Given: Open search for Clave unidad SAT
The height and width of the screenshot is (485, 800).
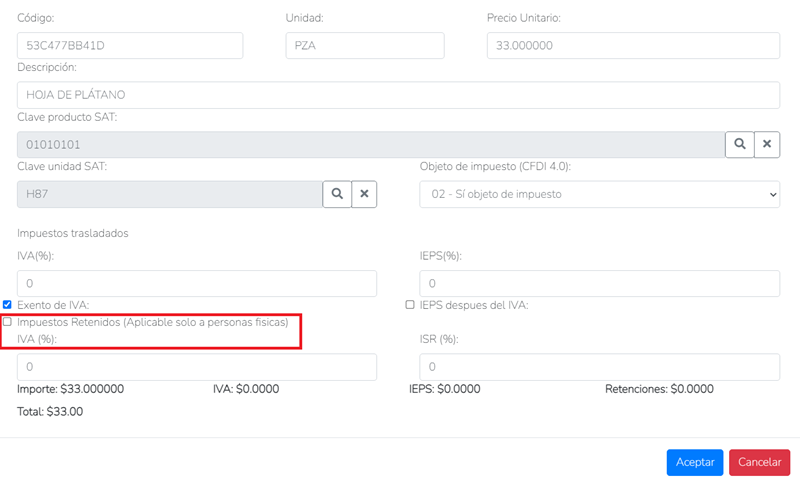Looking at the screenshot, I should pos(337,194).
